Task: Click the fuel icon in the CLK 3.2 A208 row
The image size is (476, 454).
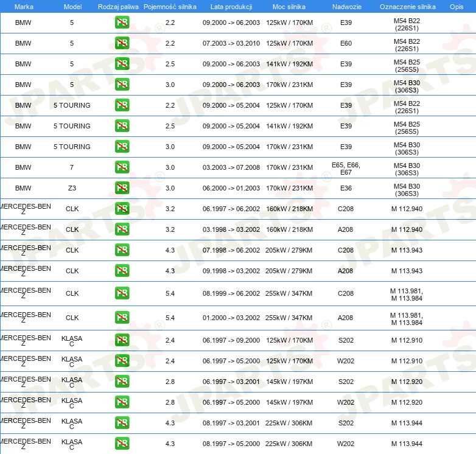Action: click(x=122, y=229)
